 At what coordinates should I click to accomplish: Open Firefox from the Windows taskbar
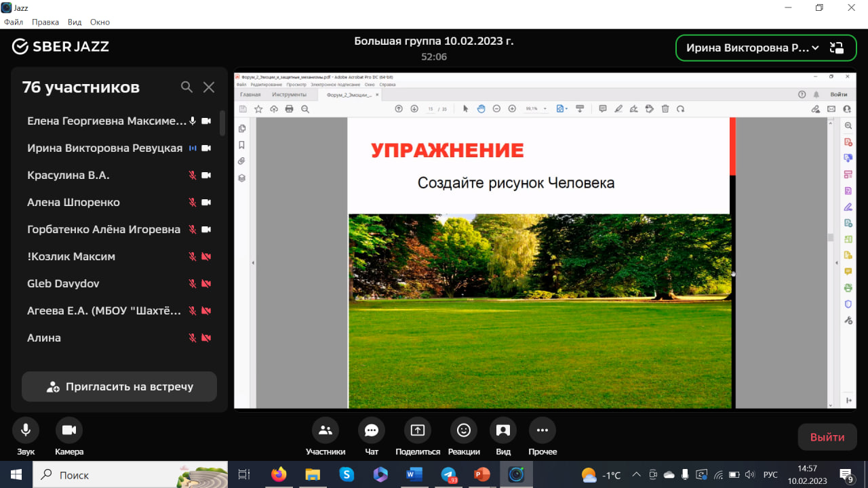click(x=279, y=474)
